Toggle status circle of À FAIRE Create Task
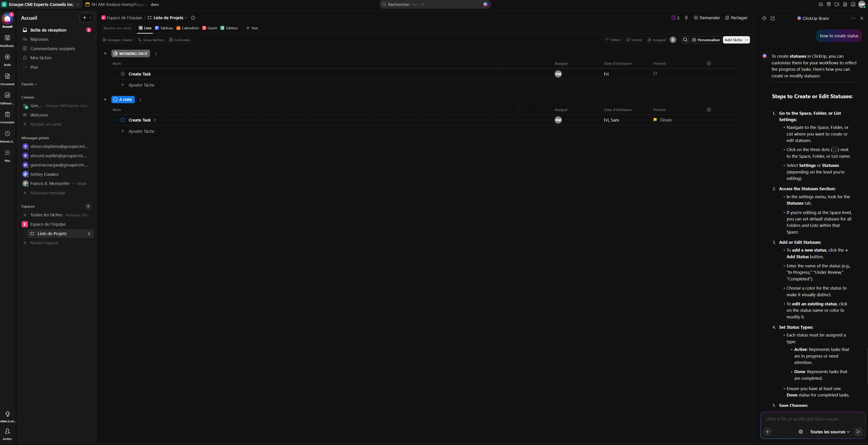868x445 pixels. 123,120
